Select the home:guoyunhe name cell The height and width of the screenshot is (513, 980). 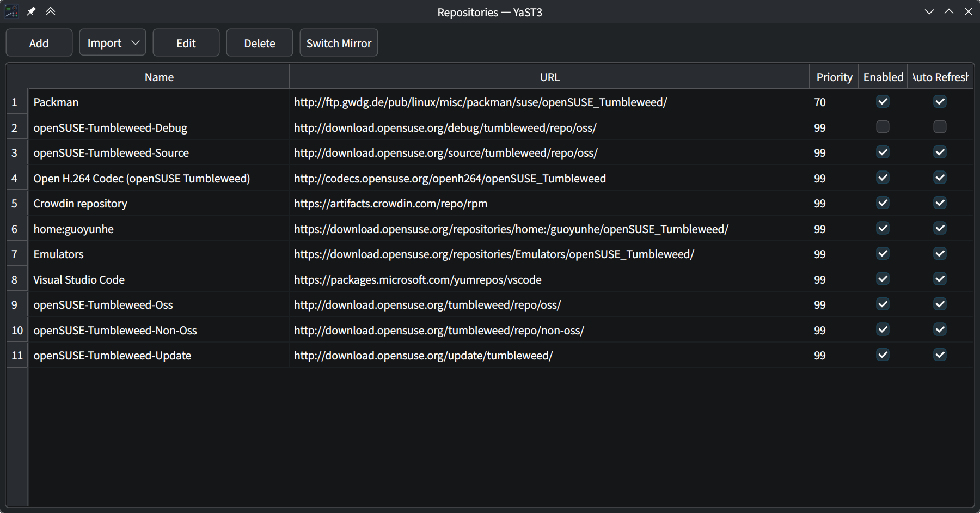tap(159, 229)
